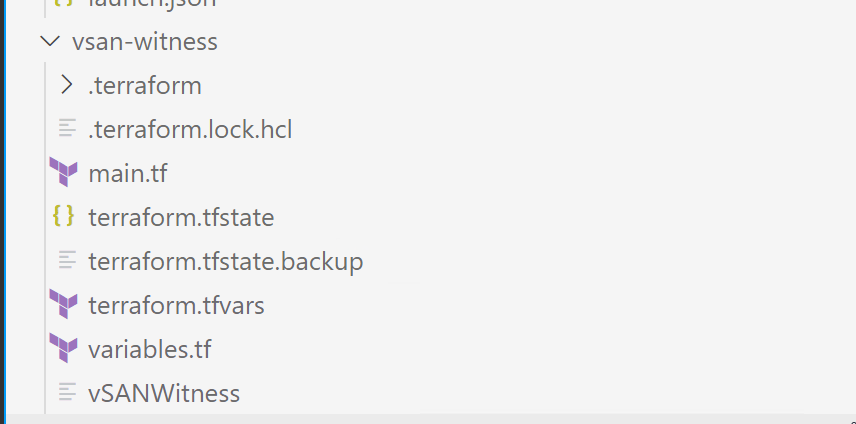Click the Terraform icon beside terraform.tfvars
This screenshot has width=856, height=424.
(64, 305)
